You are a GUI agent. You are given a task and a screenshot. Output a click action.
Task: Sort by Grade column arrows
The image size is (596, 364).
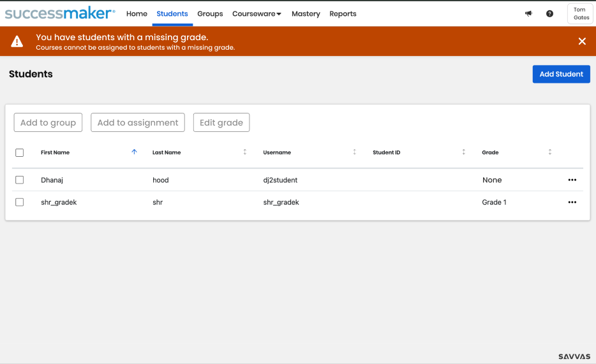point(549,152)
